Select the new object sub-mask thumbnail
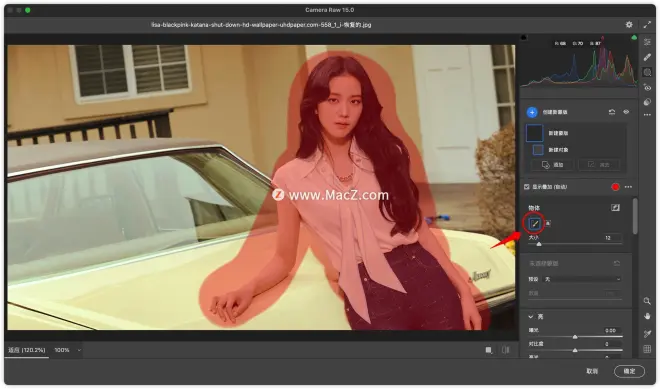Viewport: 660px width, 389px height. pos(538,150)
